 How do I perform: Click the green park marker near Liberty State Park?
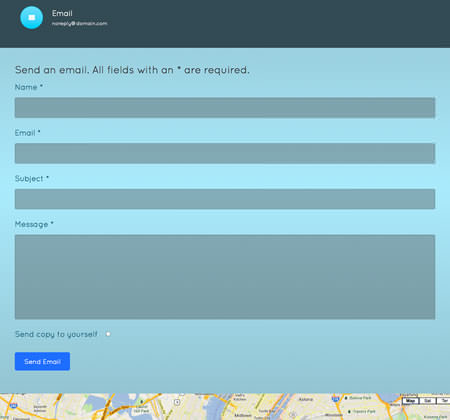[x=141, y=402]
